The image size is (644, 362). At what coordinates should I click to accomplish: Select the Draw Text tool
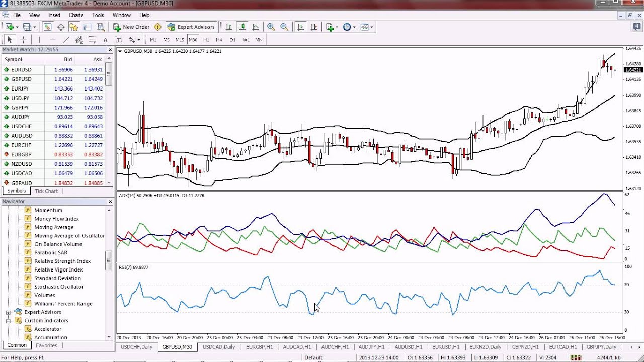pos(105,40)
